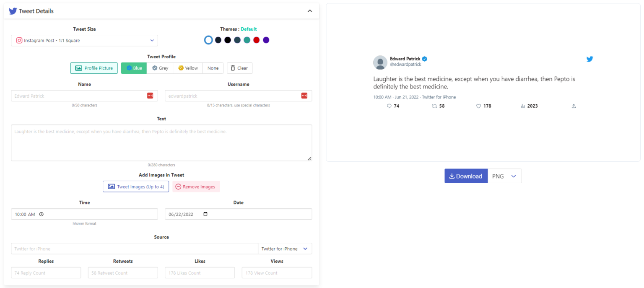
Task: Open the Twitter for iPhone source dropdown
Action: click(x=285, y=248)
